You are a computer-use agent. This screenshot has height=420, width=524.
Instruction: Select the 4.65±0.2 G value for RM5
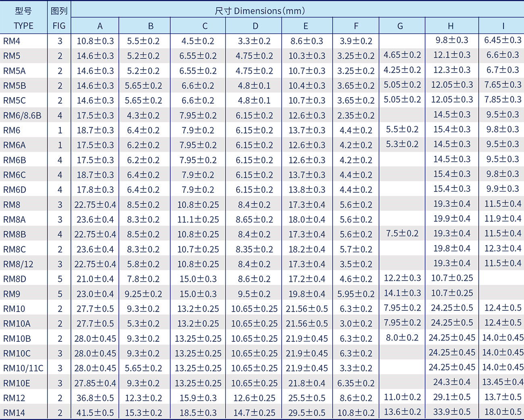402,55
